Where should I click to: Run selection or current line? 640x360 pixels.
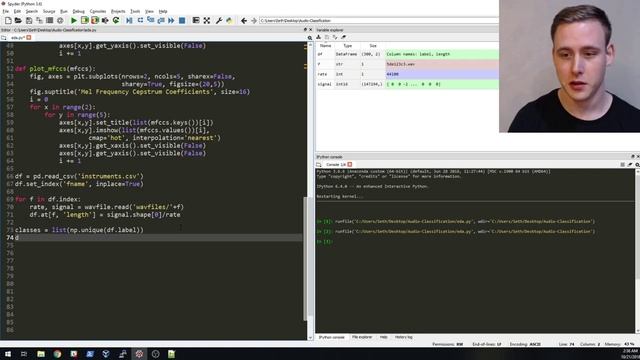pos(105,20)
